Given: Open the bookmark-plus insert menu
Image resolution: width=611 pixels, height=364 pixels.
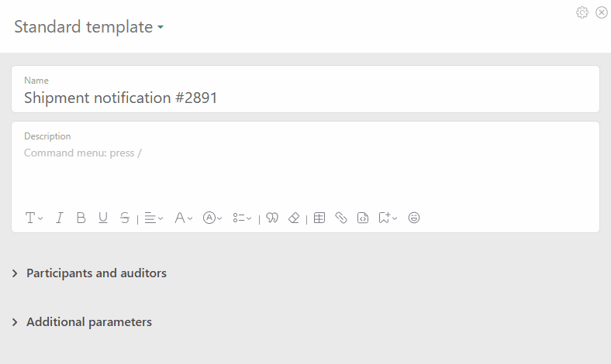Looking at the screenshot, I should tap(388, 218).
